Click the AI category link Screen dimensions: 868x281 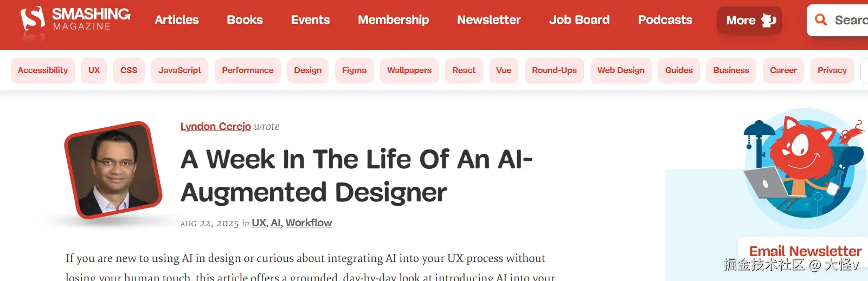275,223
